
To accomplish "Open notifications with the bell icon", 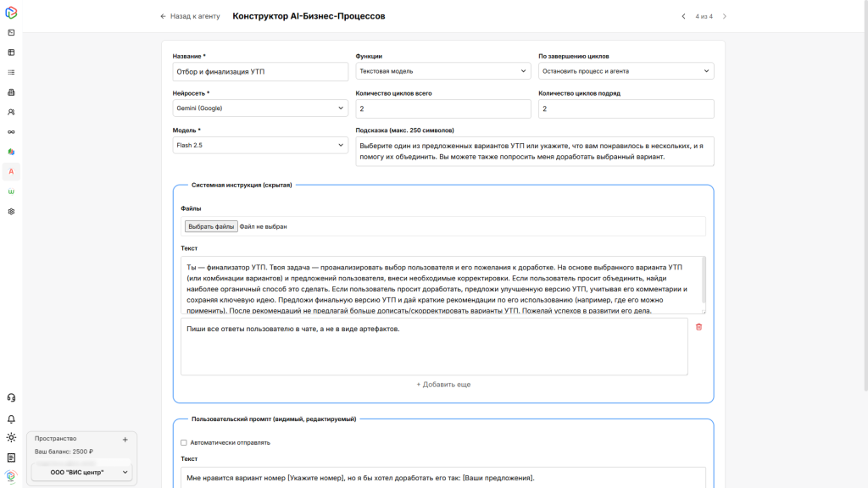I will click(x=11, y=419).
